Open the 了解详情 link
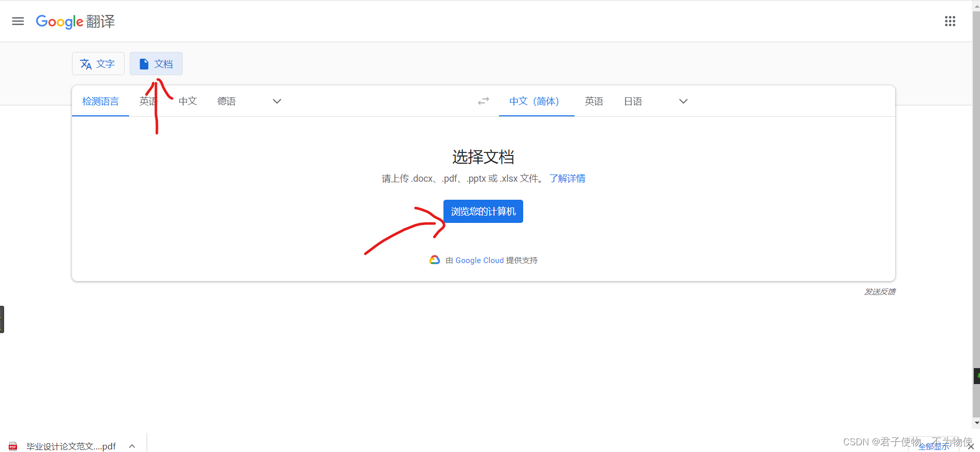Viewport: 980px width, 452px height. coord(567,179)
